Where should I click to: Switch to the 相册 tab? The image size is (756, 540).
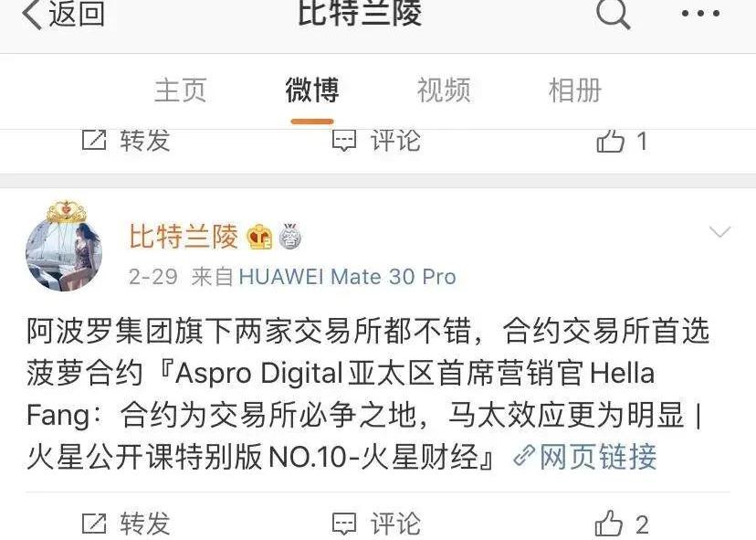(574, 90)
